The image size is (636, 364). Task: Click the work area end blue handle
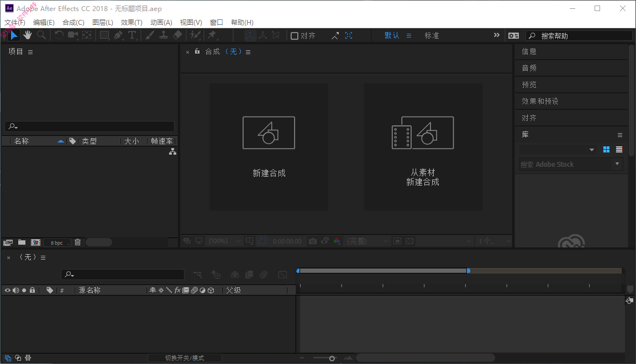(469, 271)
